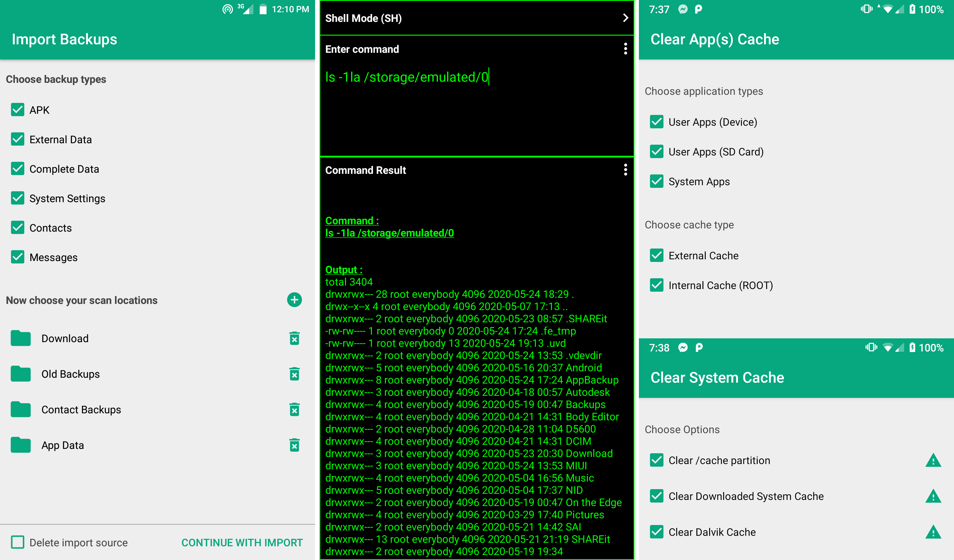Uncheck System Apps application type
Image resolution: width=954 pixels, height=560 pixels.
coord(657,181)
